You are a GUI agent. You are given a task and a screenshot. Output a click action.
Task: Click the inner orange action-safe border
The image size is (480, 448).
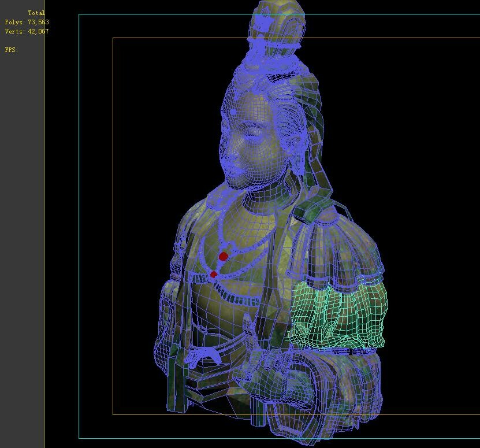point(114,231)
